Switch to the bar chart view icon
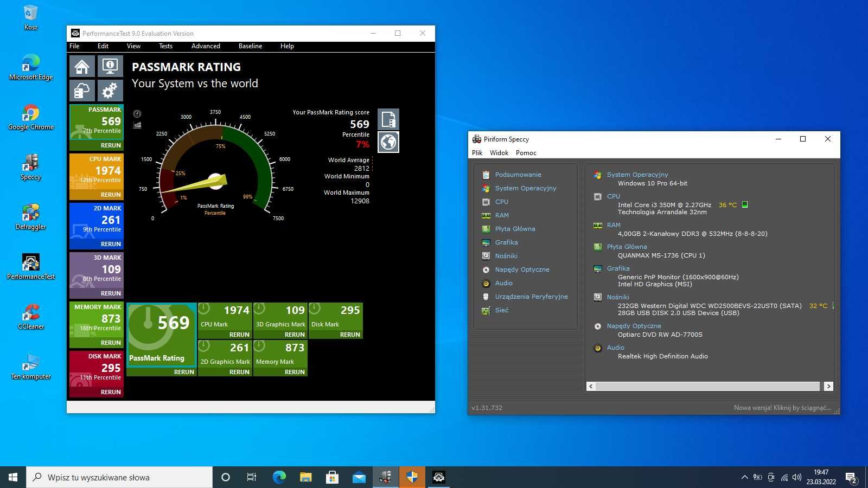 point(137,125)
